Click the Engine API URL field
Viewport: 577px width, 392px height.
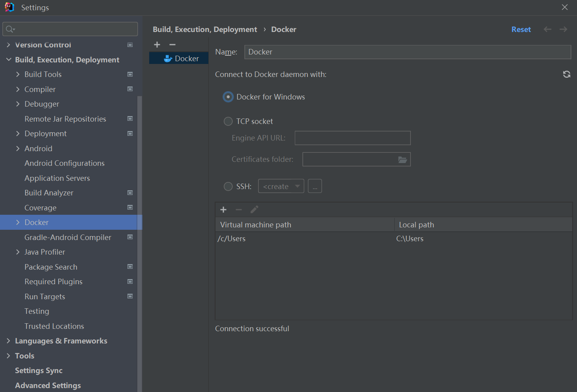click(x=352, y=138)
